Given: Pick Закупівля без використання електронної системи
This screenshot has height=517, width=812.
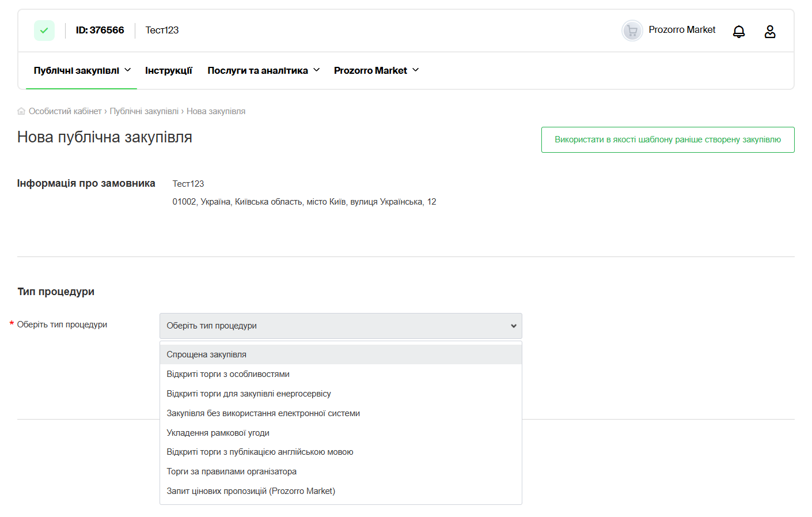Looking at the screenshot, I should (263, 413).
